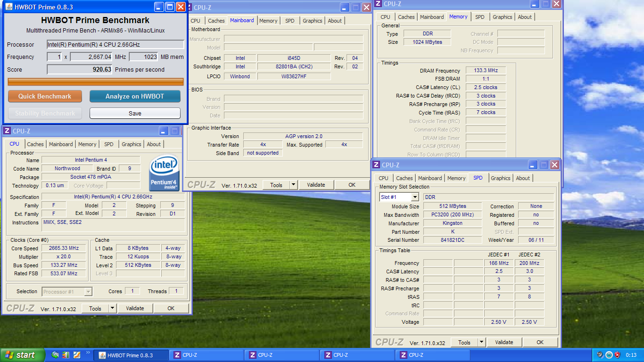Viewport: 644px width, 362px height.
Task: Click the 2665.33 MHz core speed value
Action: point(64,248)
